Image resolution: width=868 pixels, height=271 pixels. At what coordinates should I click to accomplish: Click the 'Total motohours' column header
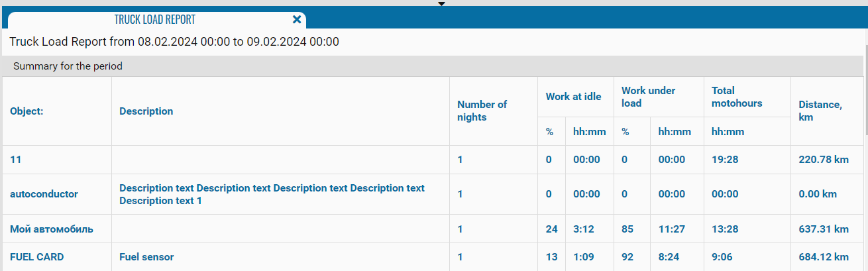737,97
